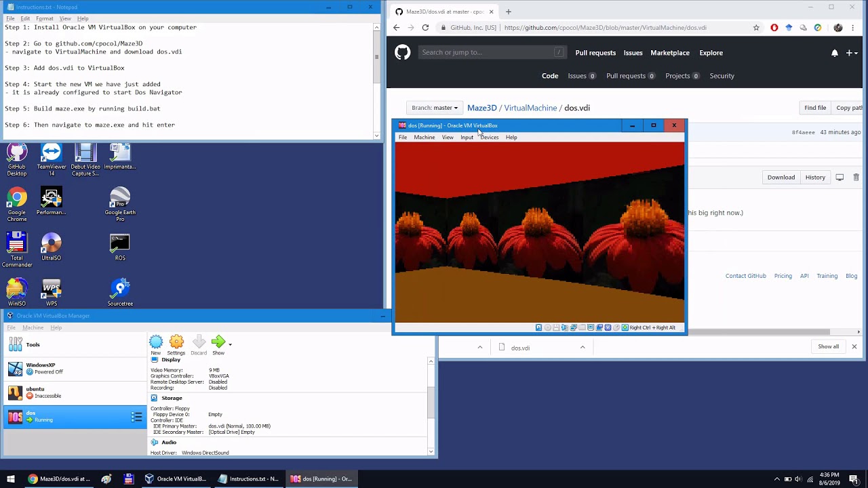
Task: Click Chrome's back arrow
Action: point(397,28)
